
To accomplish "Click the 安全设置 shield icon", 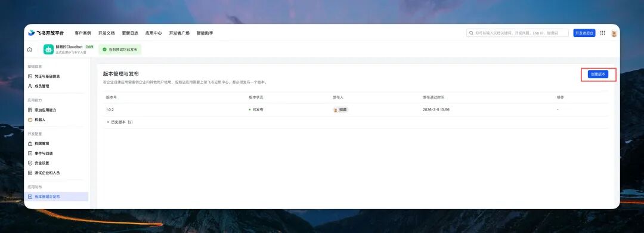I will pyautogui.click(x=30, y=163).
